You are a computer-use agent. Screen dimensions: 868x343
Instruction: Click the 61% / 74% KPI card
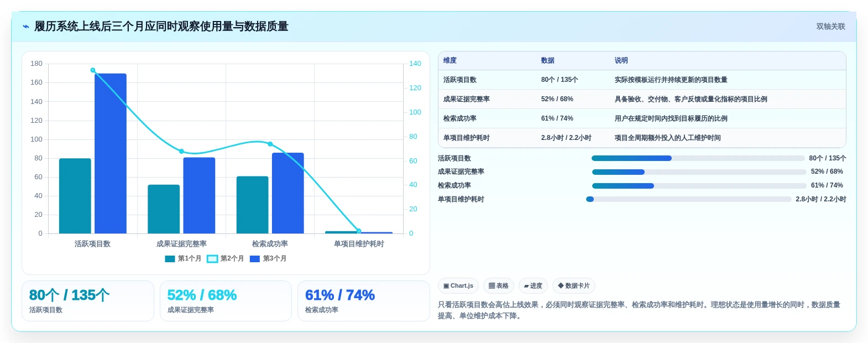click(x=364, y=301)
